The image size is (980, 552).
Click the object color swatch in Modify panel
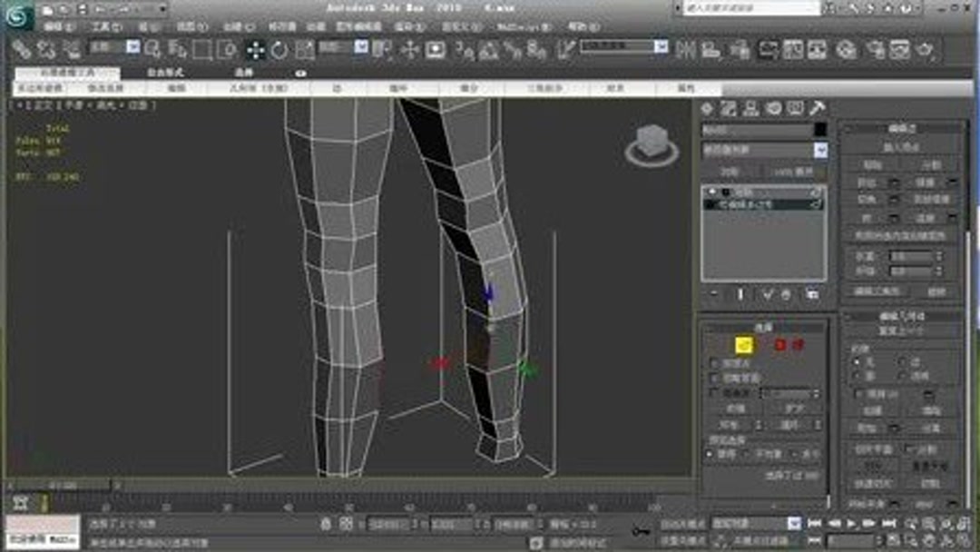pyautogui.click(x=818, y=129)
